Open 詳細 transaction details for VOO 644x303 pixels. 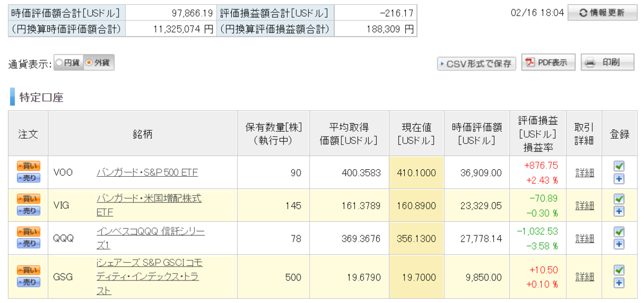(584, 173)
